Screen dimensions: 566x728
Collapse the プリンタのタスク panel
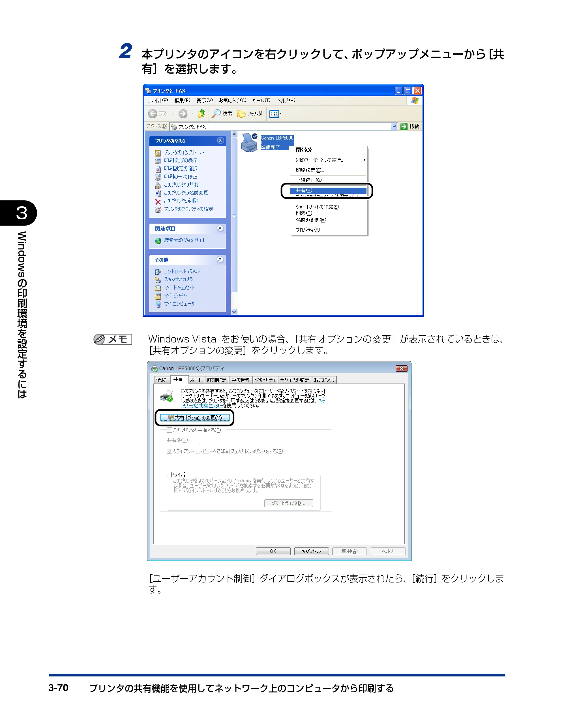point(220,141)
